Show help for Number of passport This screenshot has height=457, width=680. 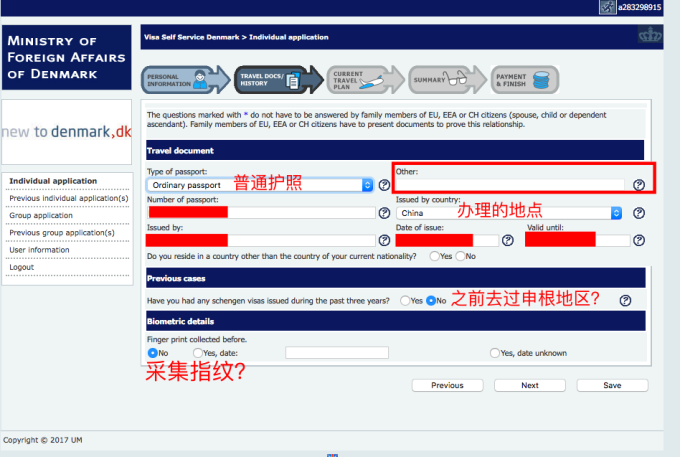point(384,213)
